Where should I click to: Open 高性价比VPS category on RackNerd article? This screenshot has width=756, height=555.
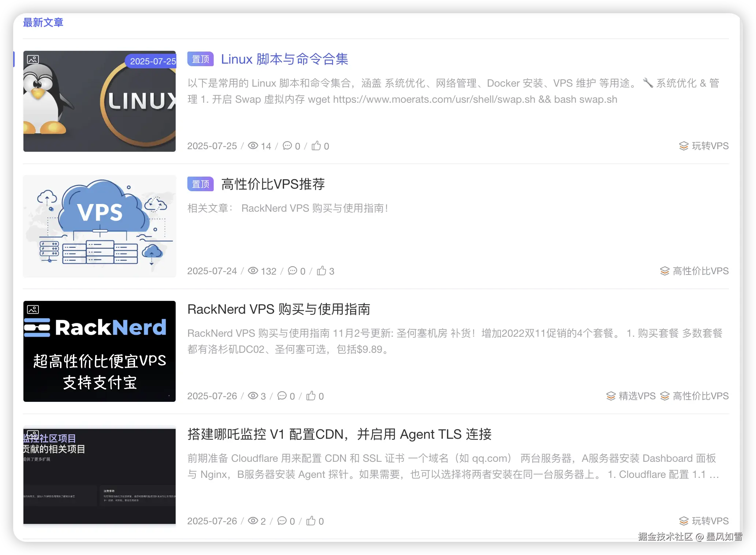[x=700, y=396]
